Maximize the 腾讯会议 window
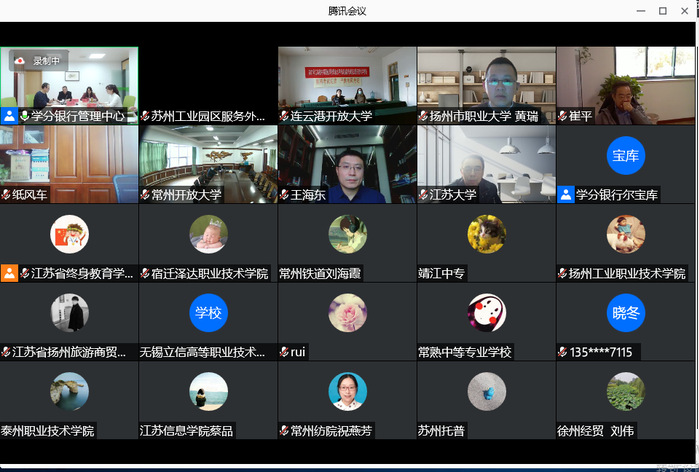699x472 pixels. 662,10
